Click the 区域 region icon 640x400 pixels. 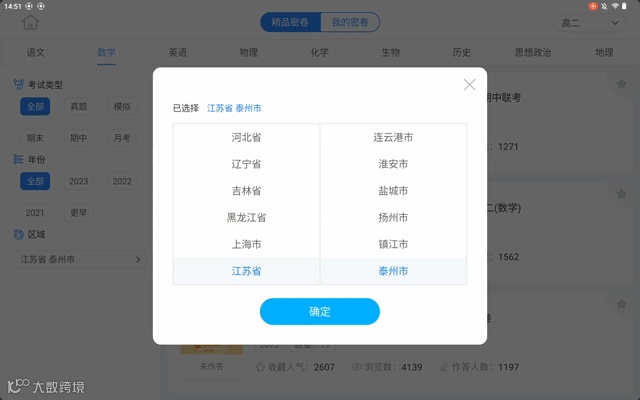click(x=18, y=234)
